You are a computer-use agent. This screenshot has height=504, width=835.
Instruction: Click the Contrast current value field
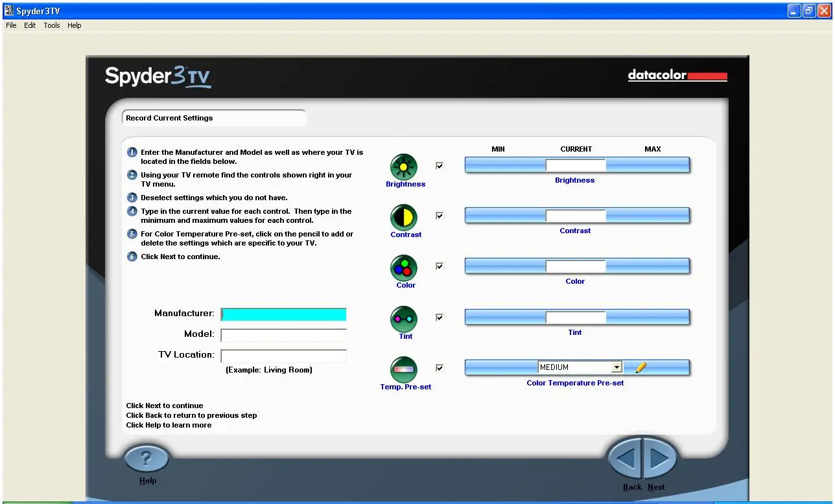576,216
